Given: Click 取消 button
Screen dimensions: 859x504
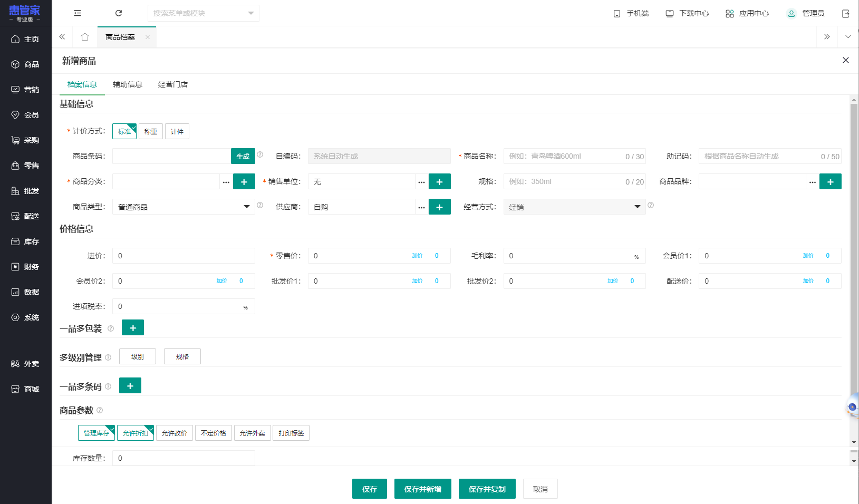Looking at the screenshot, I should tap(541, 489).
